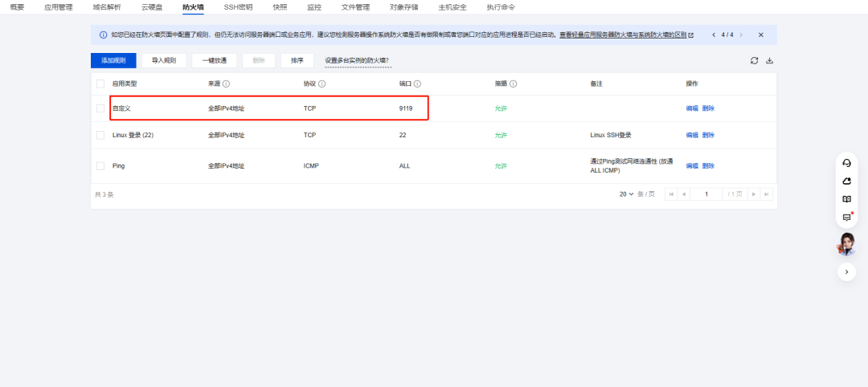Expand the right side panel arrow
This screenshot has width=868, height=387.
tap(846, 271)
